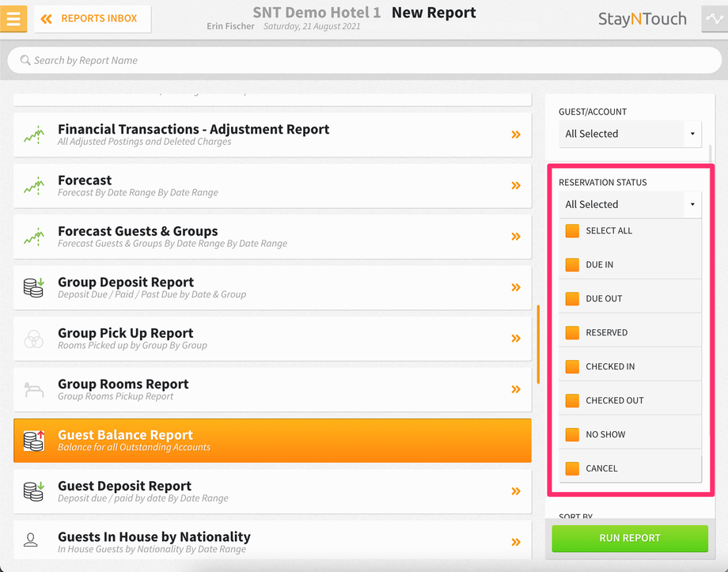This screenshot has height=572, width=728.
Task: Toggle the Cancel status checkbox
Action: [x=572, y=468]
